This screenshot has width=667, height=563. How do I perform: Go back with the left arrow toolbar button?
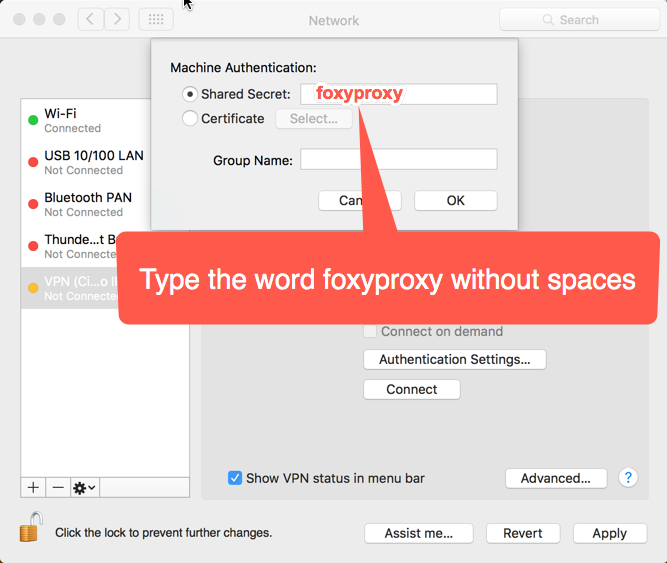pos(91,19)
